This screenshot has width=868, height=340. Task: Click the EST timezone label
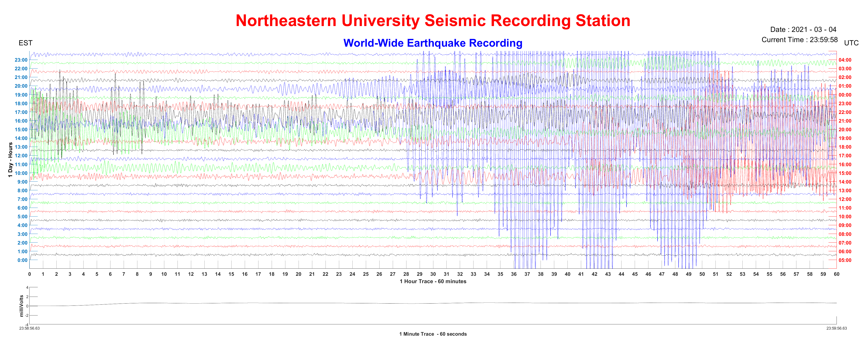tap(26, 43)
